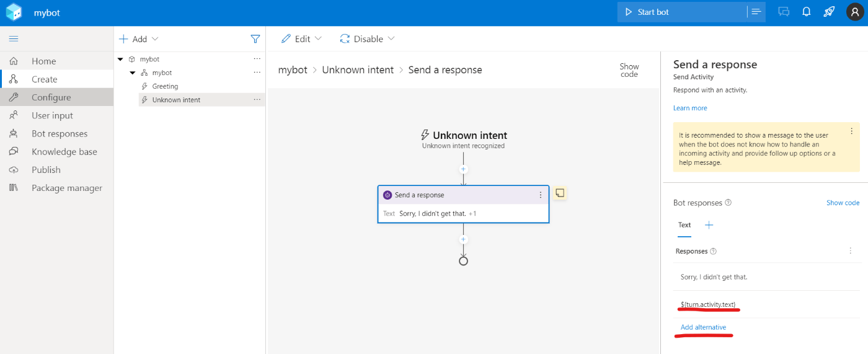Click the yellow comment note icon
This screenshot has height=354, width=868.
coord(559,193)
